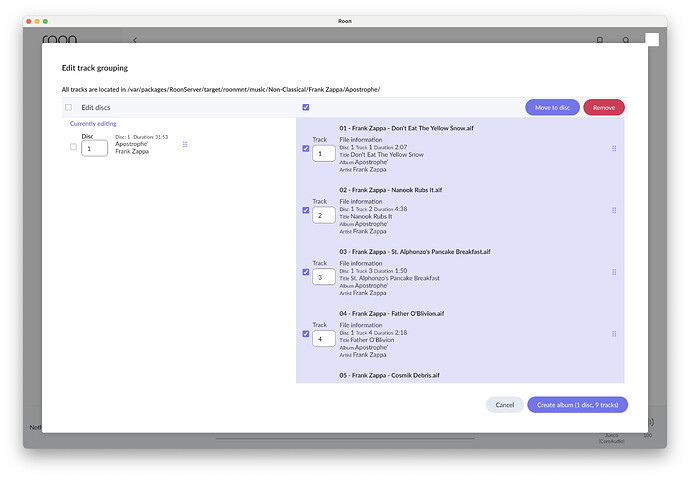Click Create album (1 disc, 9 tracks)

577,405
